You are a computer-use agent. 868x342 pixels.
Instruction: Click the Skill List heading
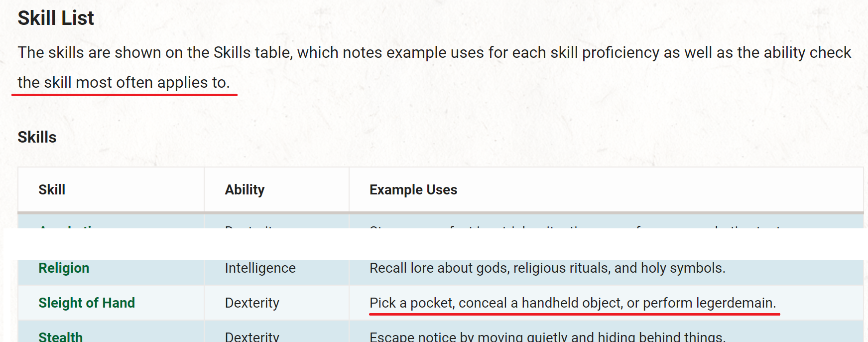[x=56, y=18]
